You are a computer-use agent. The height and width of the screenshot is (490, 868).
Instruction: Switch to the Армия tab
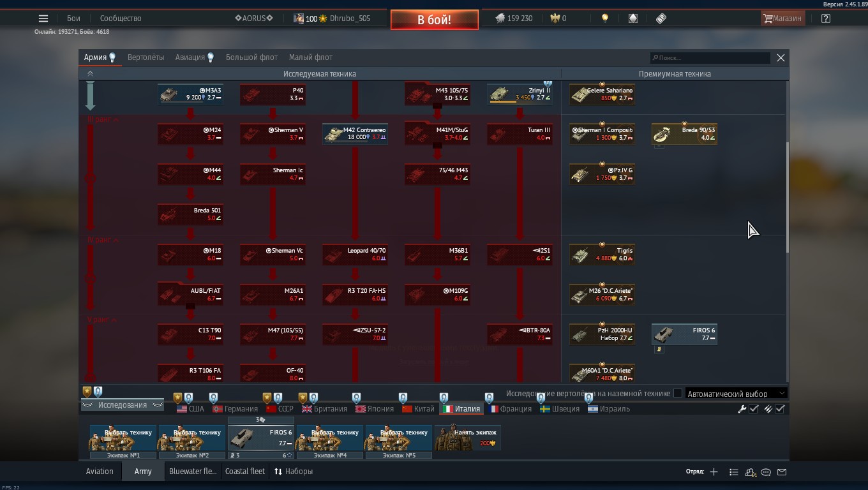pos(100,57)
